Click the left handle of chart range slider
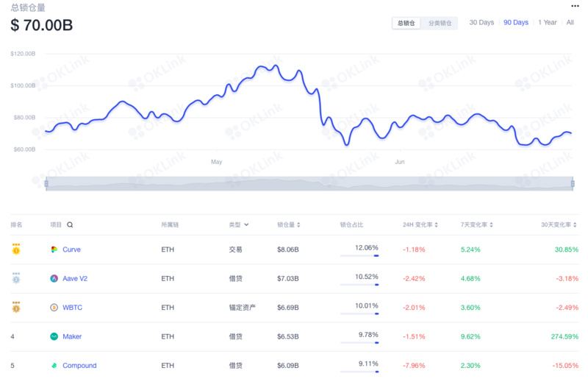This screenshot has height=379, width=588. (46, 183)
